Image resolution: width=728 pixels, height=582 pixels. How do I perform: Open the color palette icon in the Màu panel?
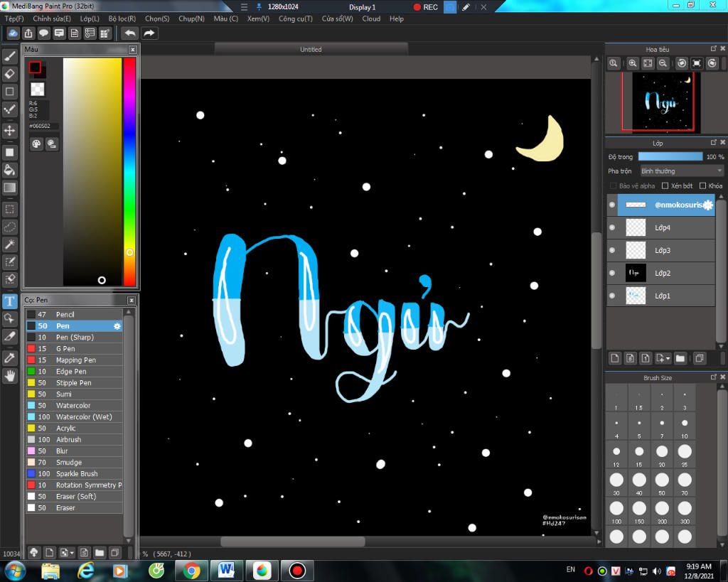(x=36, y=144)
